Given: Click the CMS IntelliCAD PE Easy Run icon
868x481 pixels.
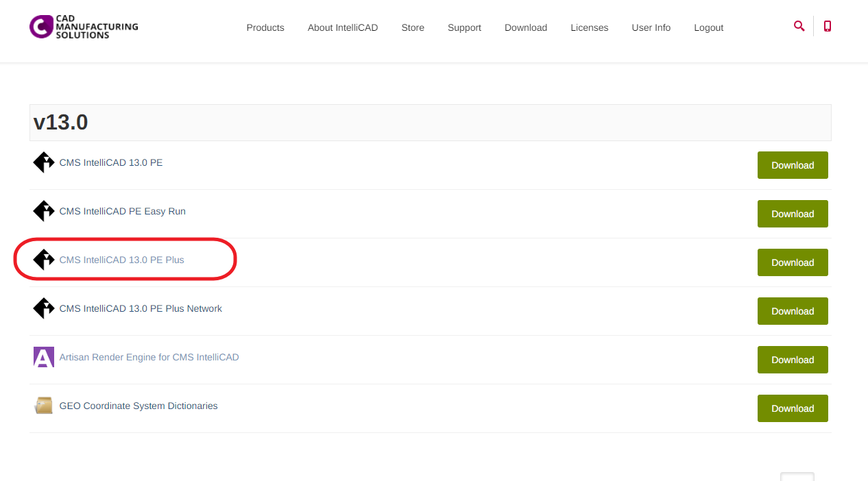Looking at the screenshot, I should tap(44, 211).
